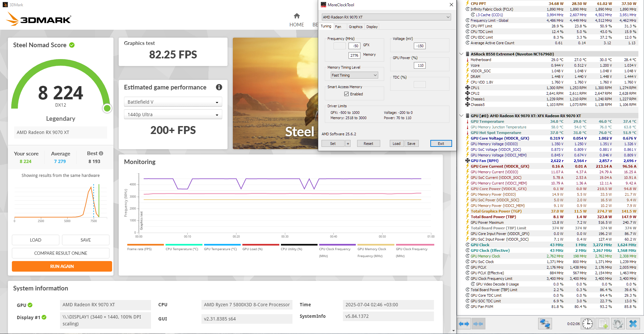Image resolution: width=644 pixels, height=334 pixels.
Task: Click the SAVE button in 3DMark
Action: click(86, 240)
